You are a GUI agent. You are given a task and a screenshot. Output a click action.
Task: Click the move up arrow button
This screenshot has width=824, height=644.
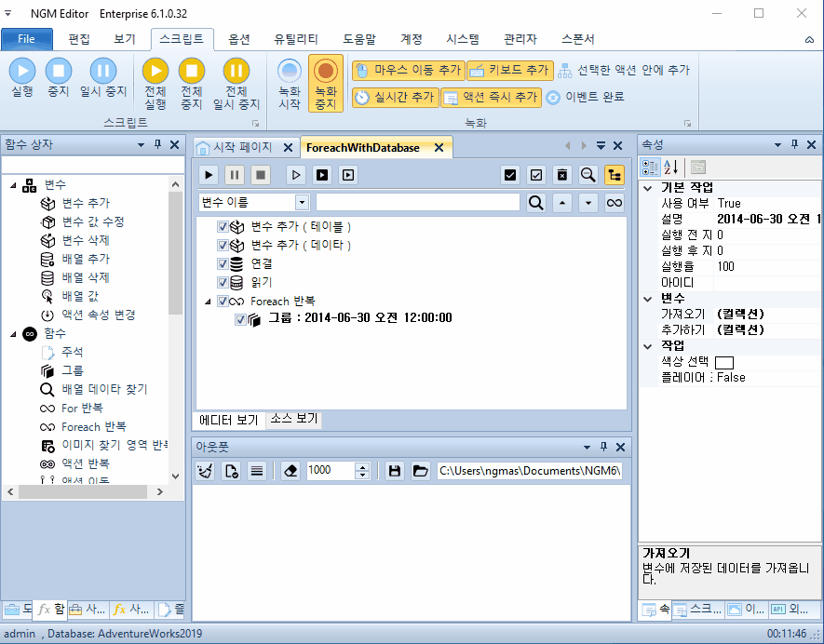click(x=562, y=202)
